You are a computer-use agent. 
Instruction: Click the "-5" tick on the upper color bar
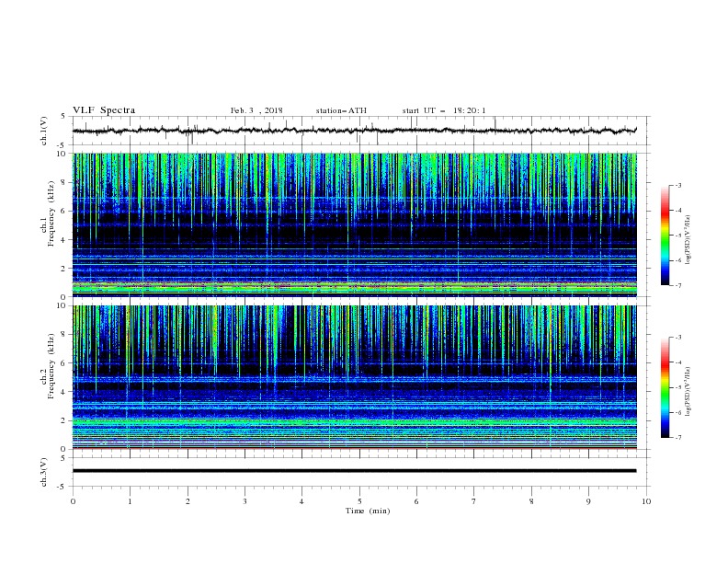pos(677,236)
